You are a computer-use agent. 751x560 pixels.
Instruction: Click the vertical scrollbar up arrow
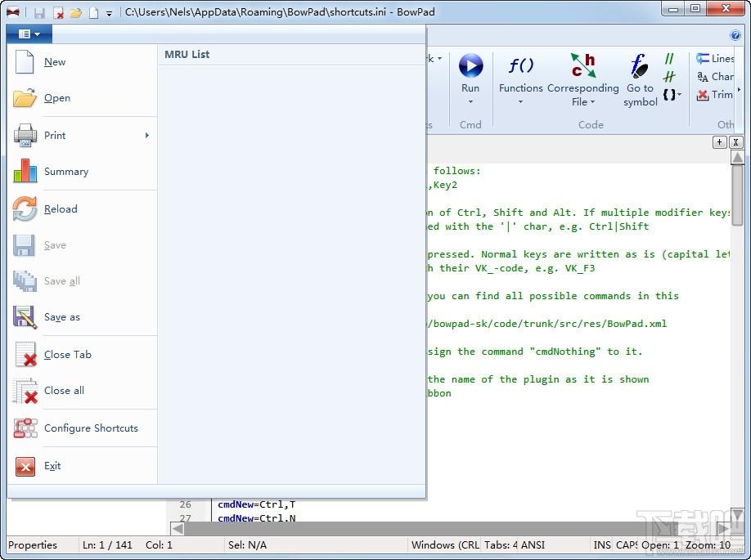click(737, 156)
